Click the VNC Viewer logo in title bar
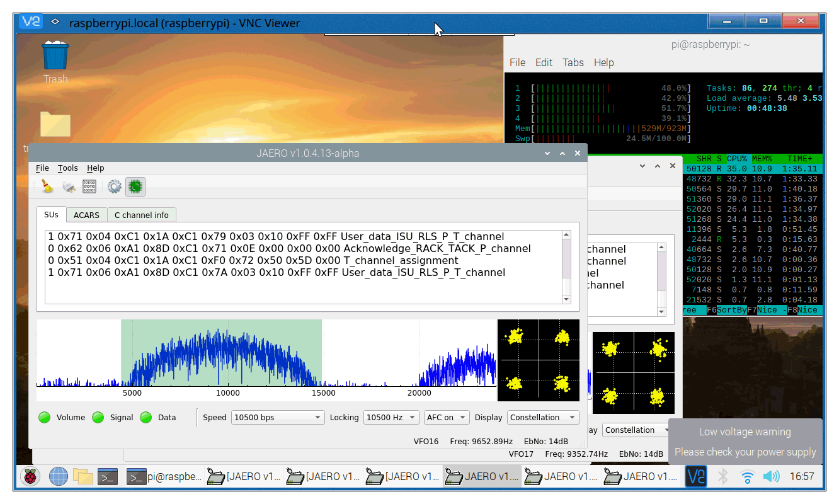Image resolution: width=839 pixels, height=504 pixels. coord(30,22)
